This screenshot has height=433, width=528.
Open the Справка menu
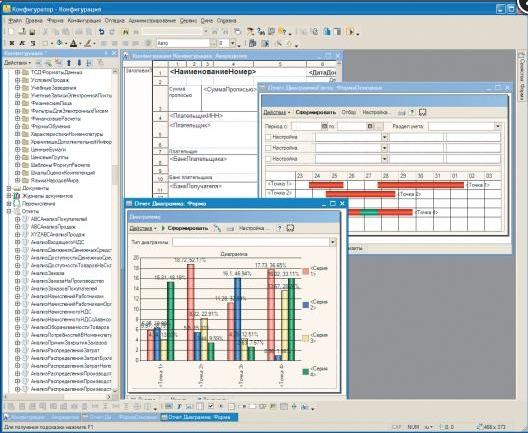226,21
